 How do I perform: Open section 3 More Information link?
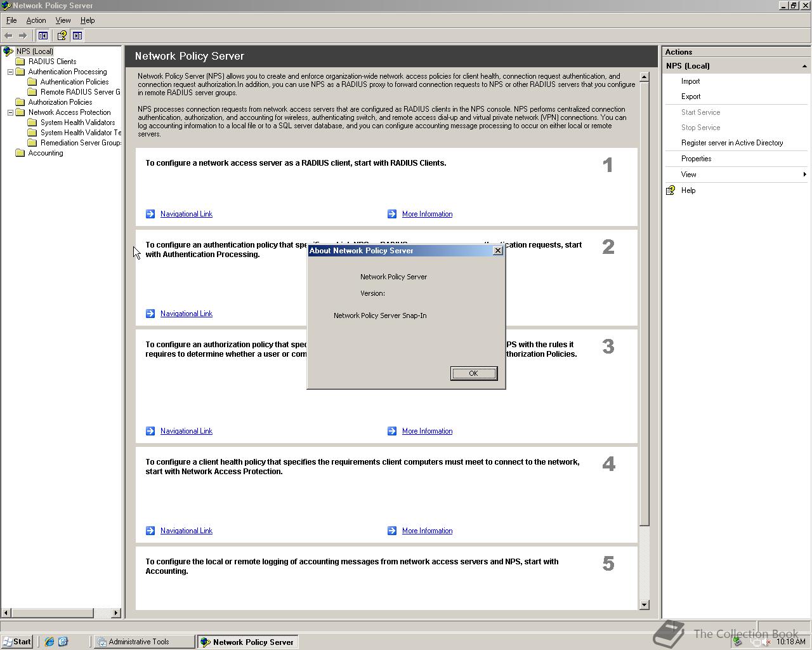tap(427, 431)
